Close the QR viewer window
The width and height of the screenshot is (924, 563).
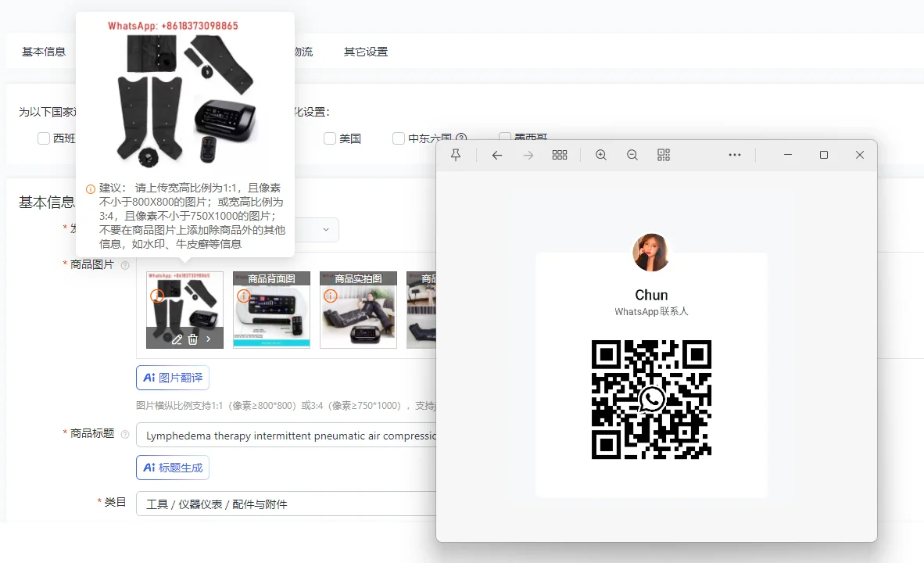[x=860, y=155]
